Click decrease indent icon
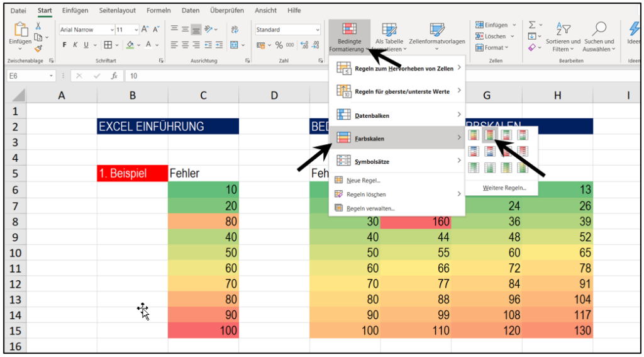 208,45
